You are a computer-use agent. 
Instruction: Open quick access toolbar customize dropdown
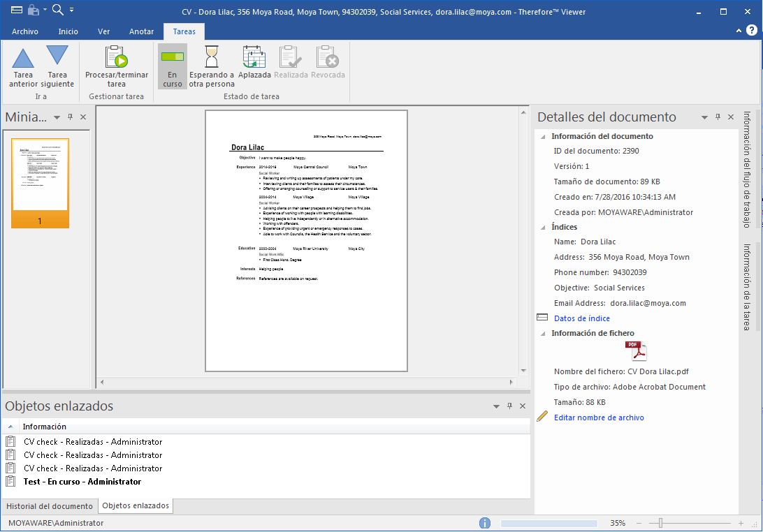pos(71,10)
